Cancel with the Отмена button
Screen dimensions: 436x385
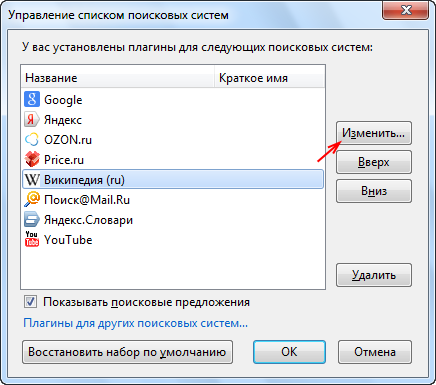(x=375, y=352)
